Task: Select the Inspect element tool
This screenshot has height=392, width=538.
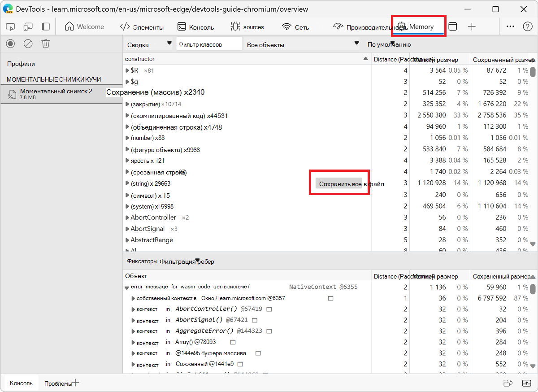Action: pyautogui.click(x=10, y=26)
